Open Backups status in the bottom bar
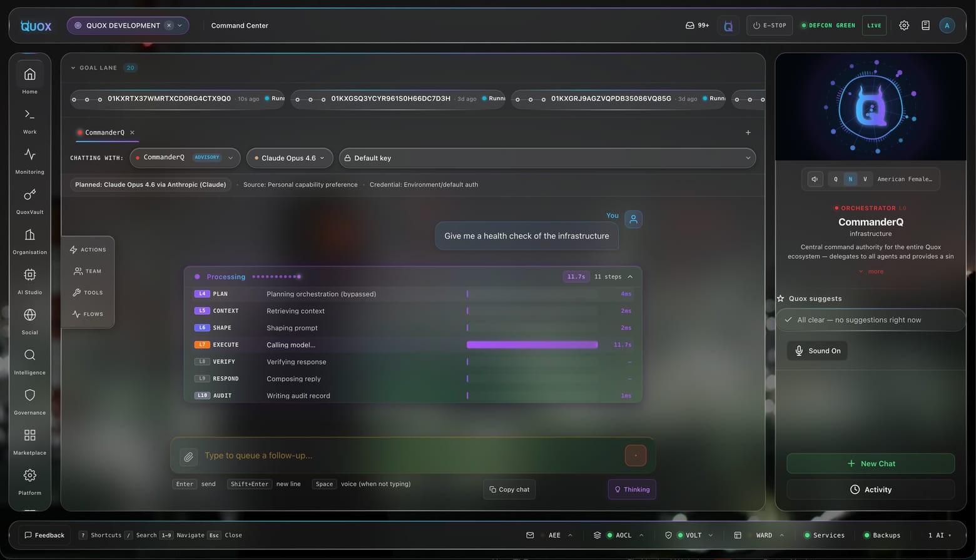The image size is (976, 560). click(882, 536)
